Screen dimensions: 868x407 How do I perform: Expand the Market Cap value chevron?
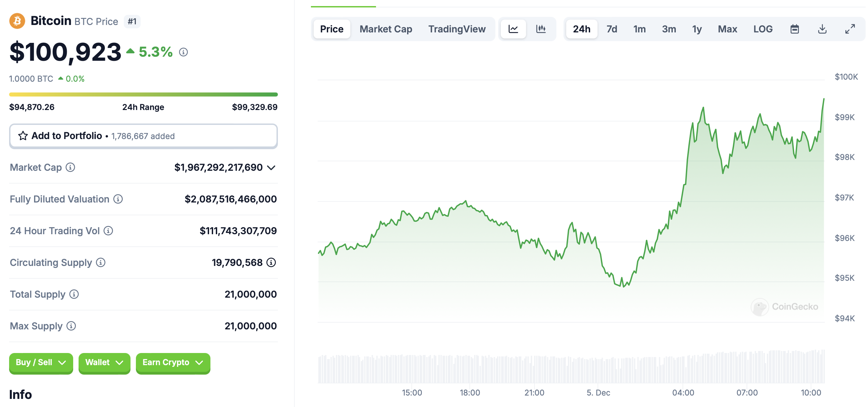coord(271,168)
